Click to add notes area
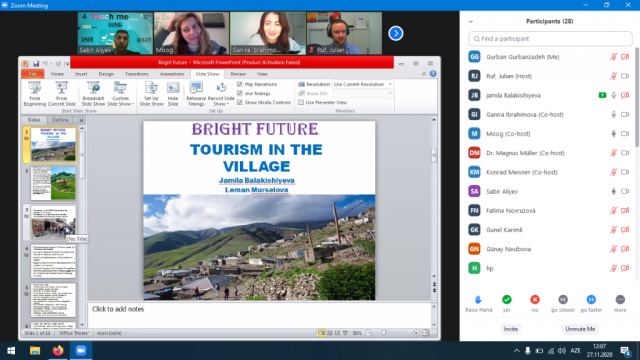Screen dimensions: 640x360 point(259,314)
